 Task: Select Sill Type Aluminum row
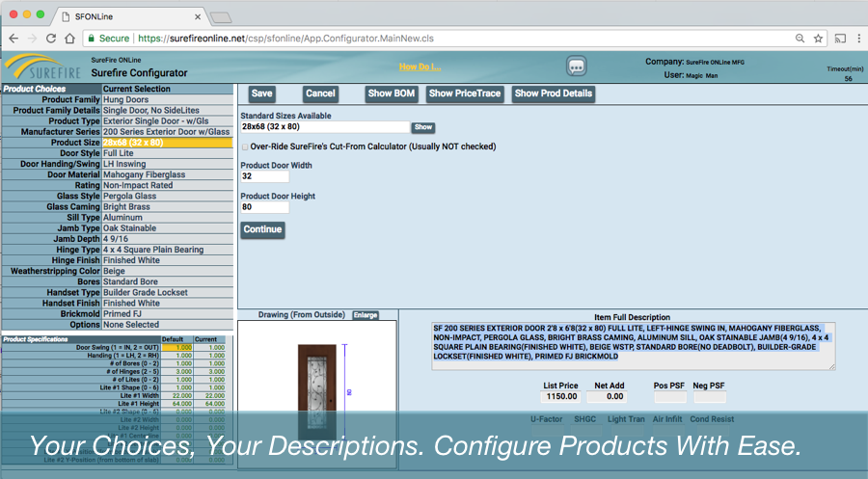[118, 218]
